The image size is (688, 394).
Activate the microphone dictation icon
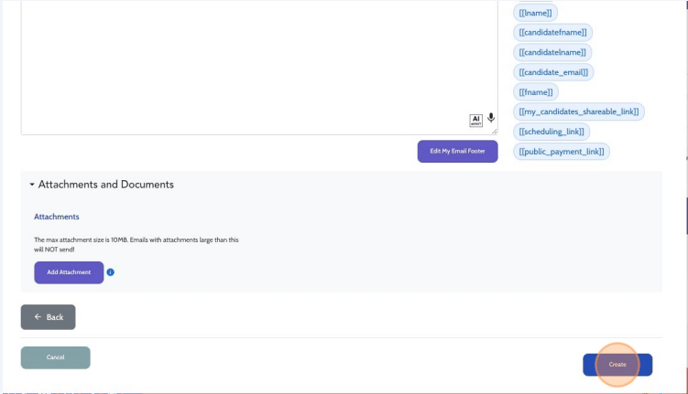tap(491, 118)
